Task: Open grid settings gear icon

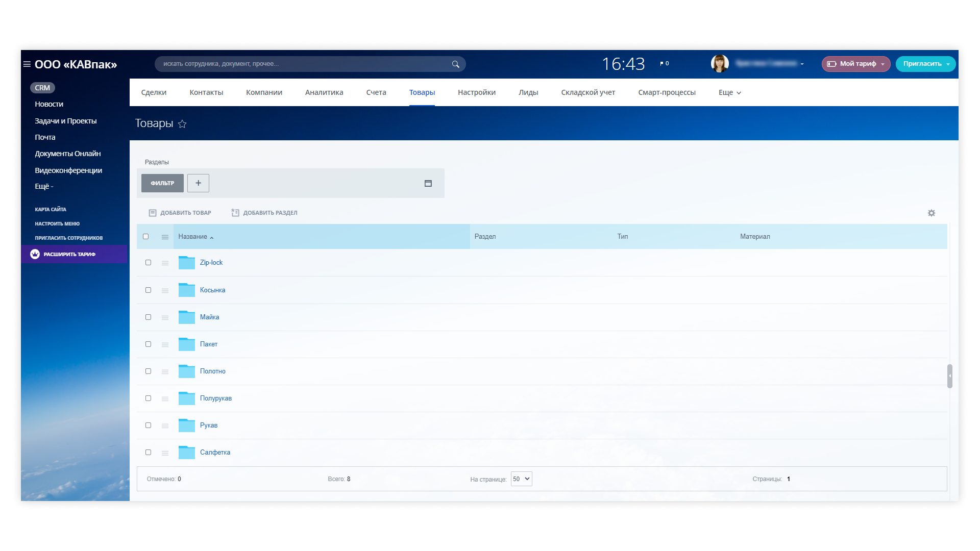Action: 932,213
